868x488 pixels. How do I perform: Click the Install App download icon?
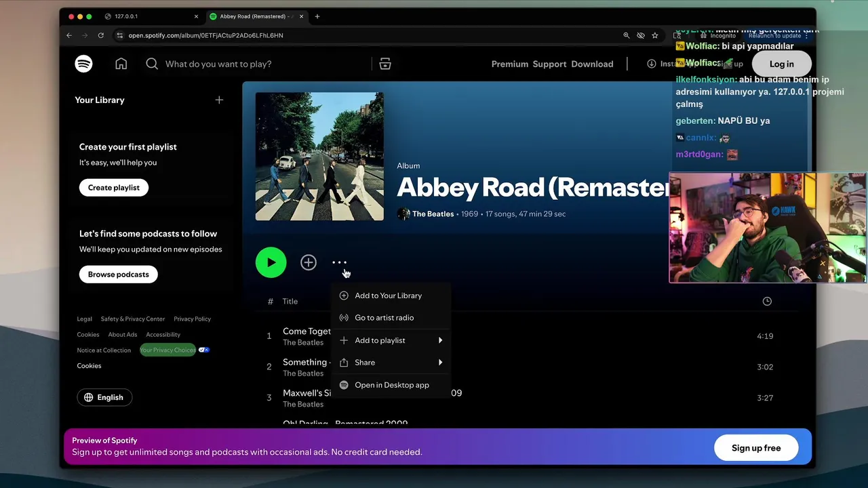(652, 64)
